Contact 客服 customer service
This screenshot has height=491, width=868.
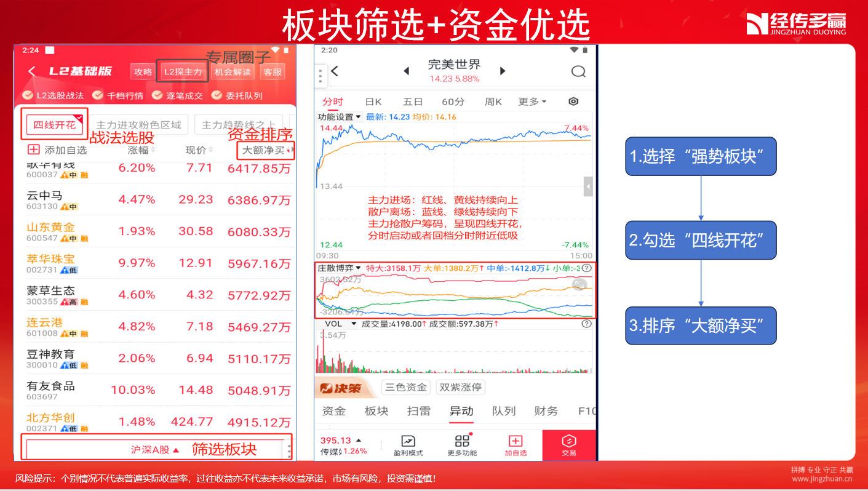coord(272,72)
